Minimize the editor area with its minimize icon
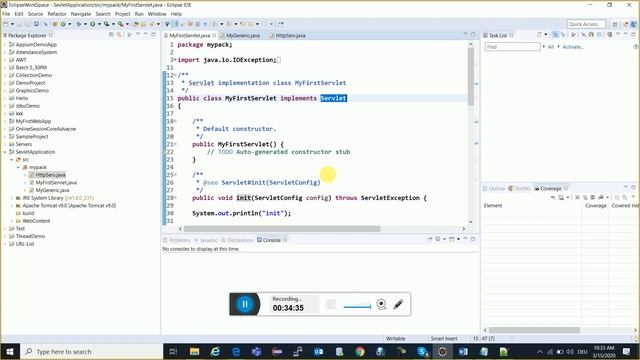This screenshot has height=360, width=640. (x=465, y=35)
